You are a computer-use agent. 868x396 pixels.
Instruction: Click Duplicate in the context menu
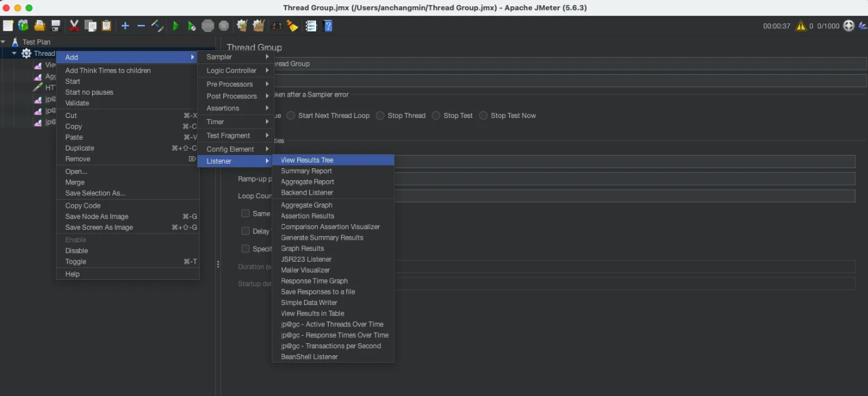coord(128,148)
